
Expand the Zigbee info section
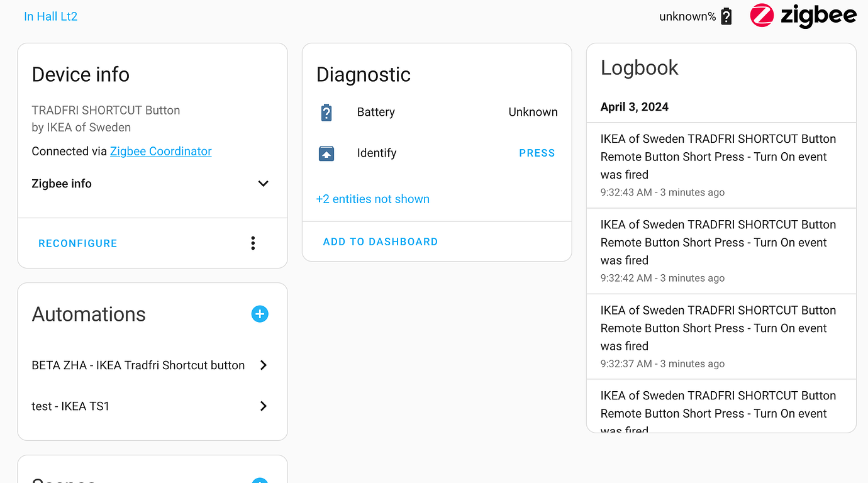(263, 183)
